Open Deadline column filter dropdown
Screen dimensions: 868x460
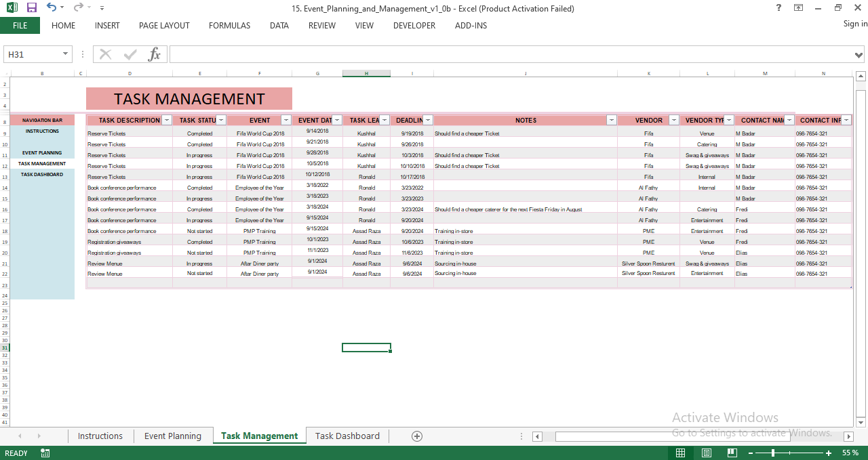428,120
